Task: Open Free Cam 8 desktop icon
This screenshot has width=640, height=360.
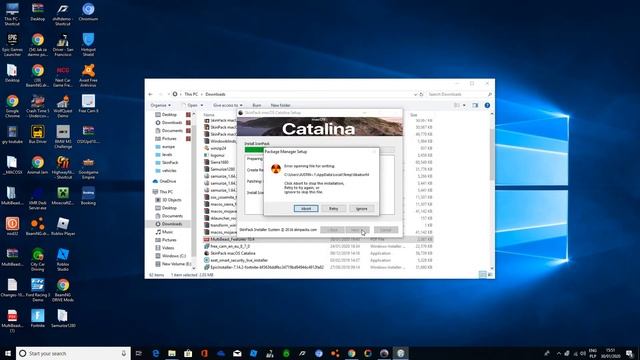Action: (x=88, y=104)
